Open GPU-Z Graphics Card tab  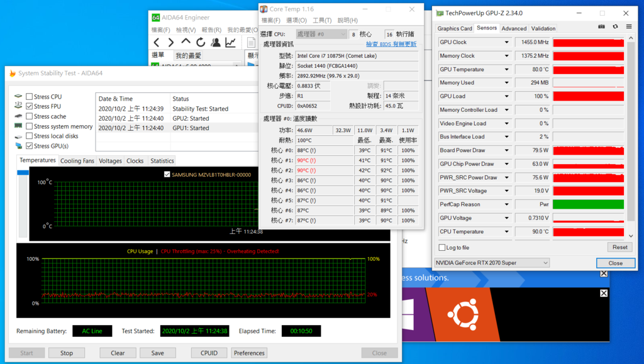[454, 28]
